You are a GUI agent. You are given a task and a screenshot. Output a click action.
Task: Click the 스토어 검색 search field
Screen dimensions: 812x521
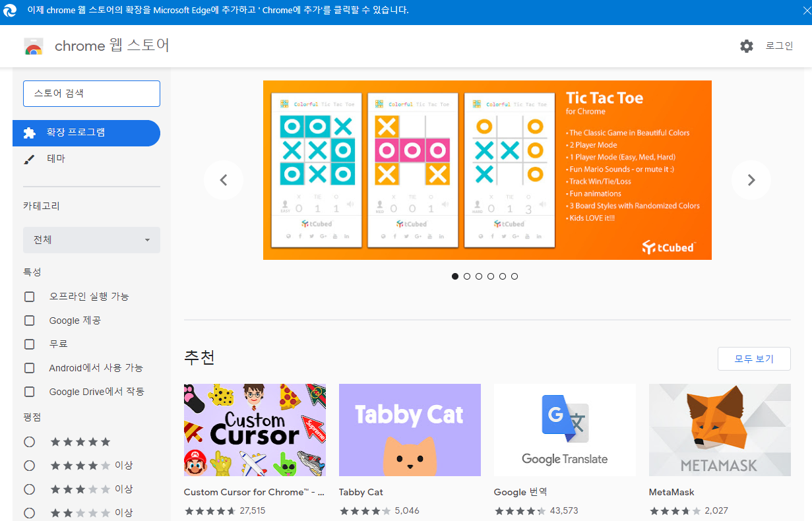(x=92, y=94)
